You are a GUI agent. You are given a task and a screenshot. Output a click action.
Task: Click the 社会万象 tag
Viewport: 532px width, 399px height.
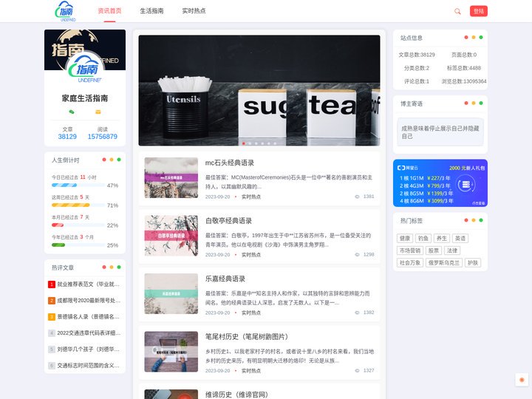[x=410, y=263]
